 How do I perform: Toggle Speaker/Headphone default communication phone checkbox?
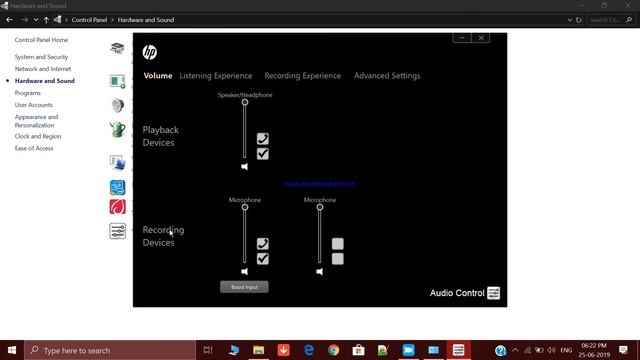[262, 139]
